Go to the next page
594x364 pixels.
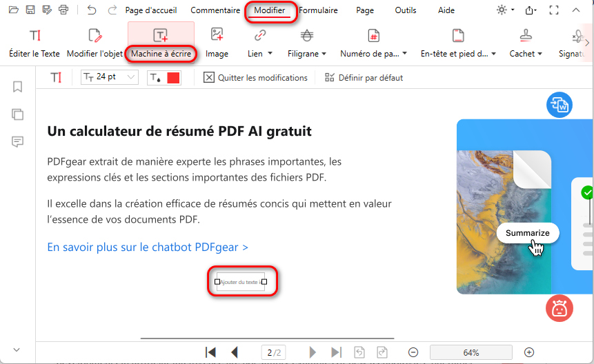tap(313, 353)
